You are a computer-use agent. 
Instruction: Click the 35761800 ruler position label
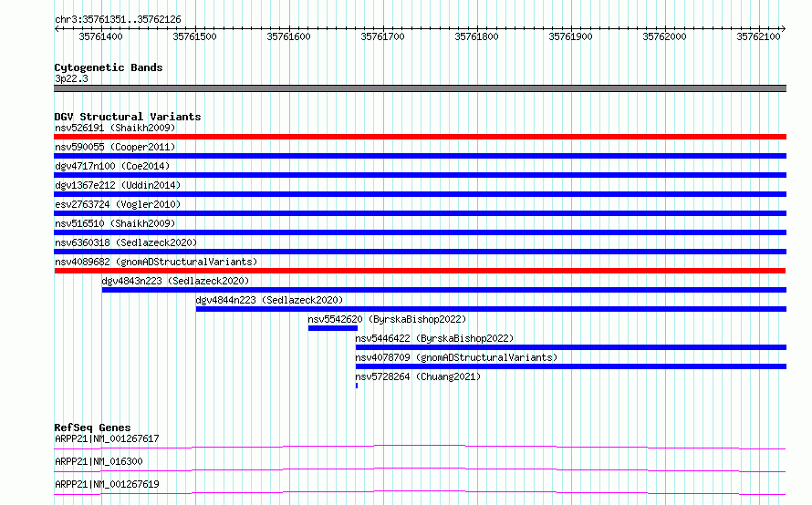coord(476,36)
